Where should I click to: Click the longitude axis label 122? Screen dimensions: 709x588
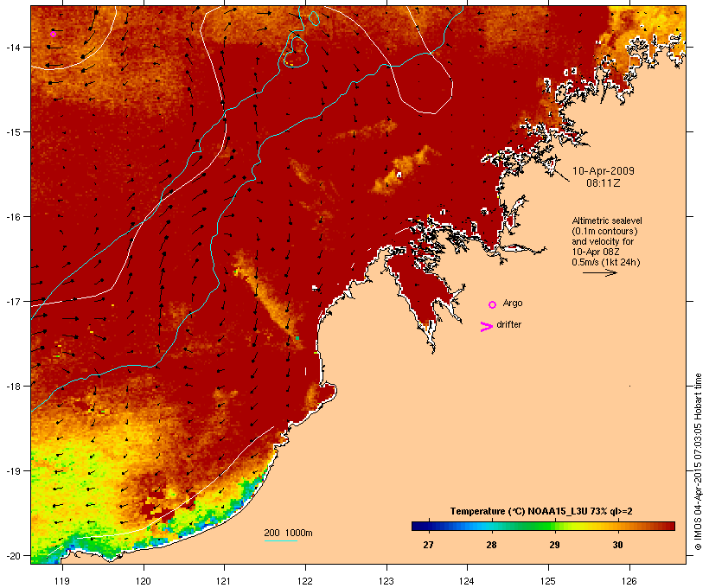305,581
